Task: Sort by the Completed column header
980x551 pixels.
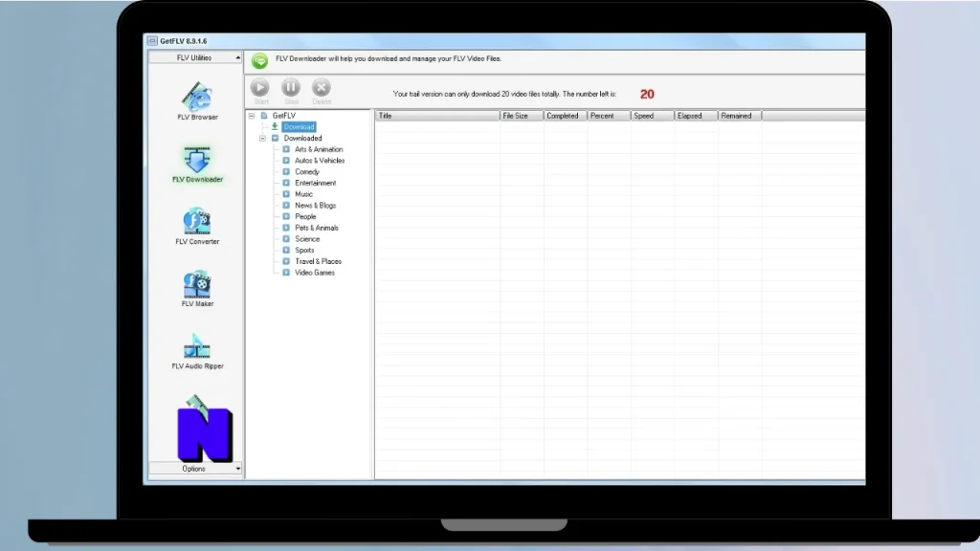Action: point(566,116)
